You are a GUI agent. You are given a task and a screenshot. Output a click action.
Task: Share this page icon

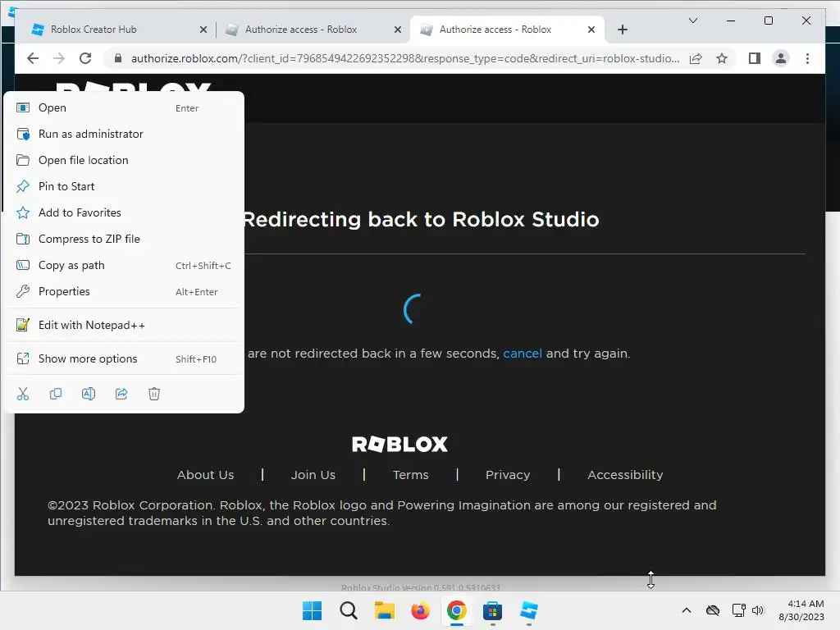point(696,58)
